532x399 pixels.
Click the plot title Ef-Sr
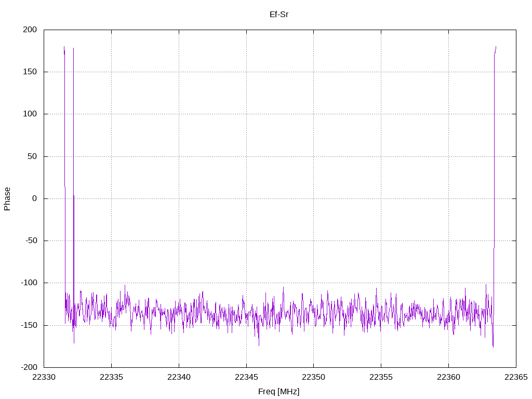[x=279, y=15]
